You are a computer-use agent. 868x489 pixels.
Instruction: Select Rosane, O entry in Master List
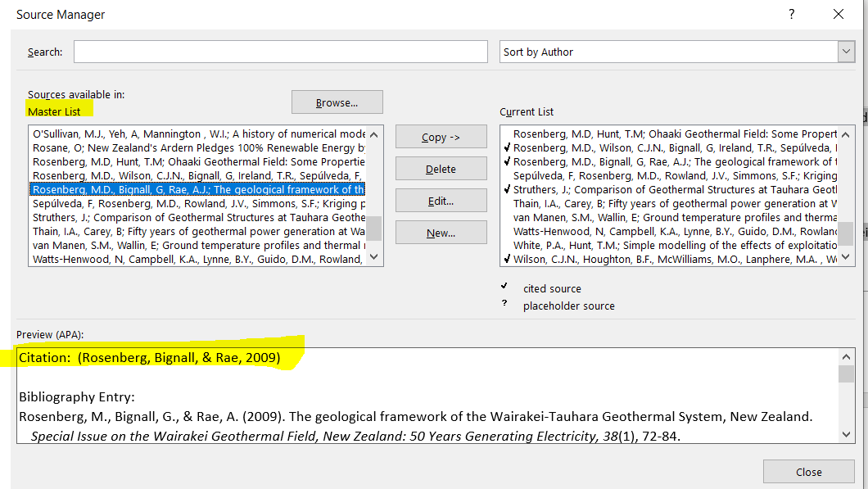198,148
